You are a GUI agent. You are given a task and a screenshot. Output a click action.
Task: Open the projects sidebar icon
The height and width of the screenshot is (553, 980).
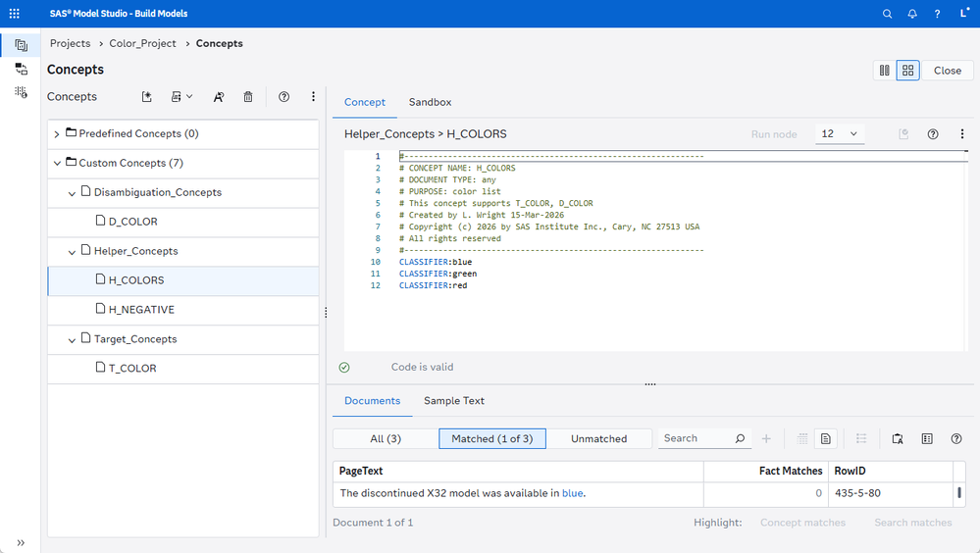click(x=22, y=45)
